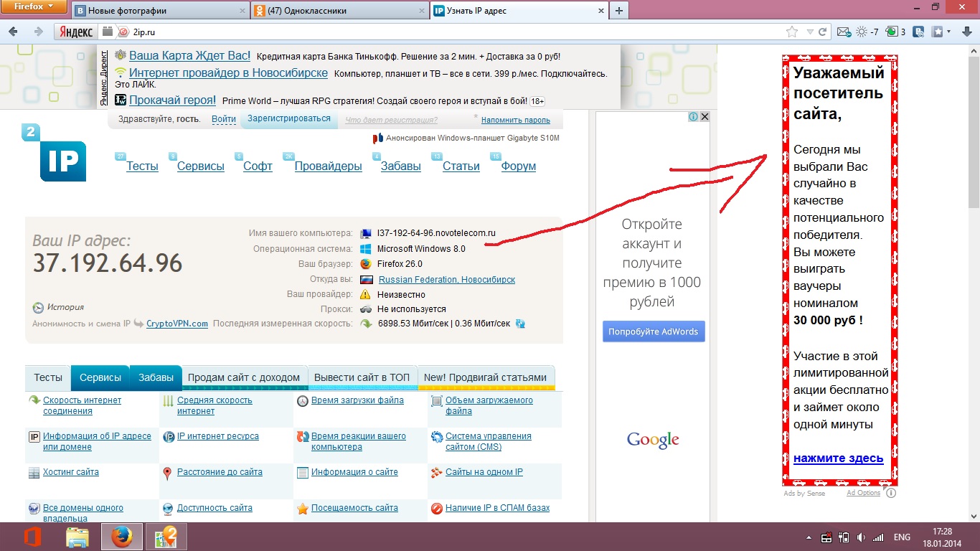
Task: Click the Яндекс button in the address bar
Action: (x=75, y=32)
